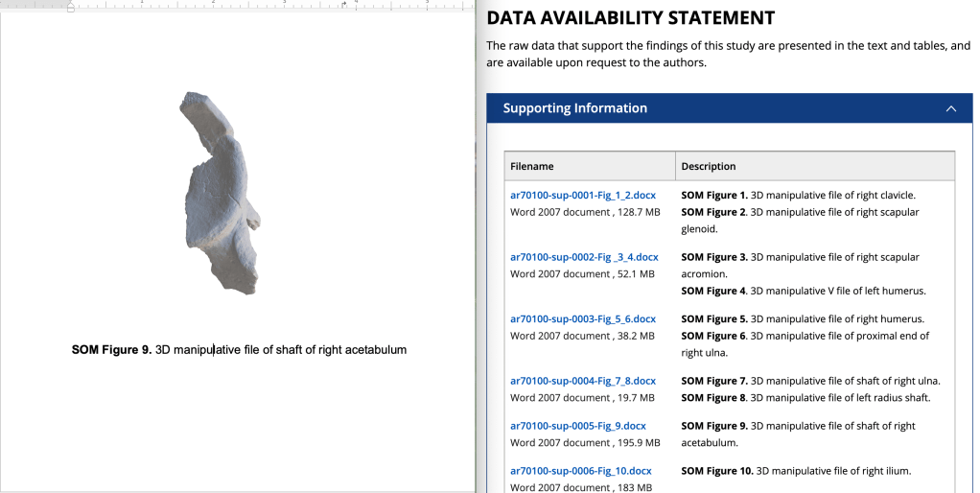Open ar70100-sup-0006-Fig_10.docx file link
This screenshot has height=493, width=980.
pyautogui.click(x=580, y=471)
